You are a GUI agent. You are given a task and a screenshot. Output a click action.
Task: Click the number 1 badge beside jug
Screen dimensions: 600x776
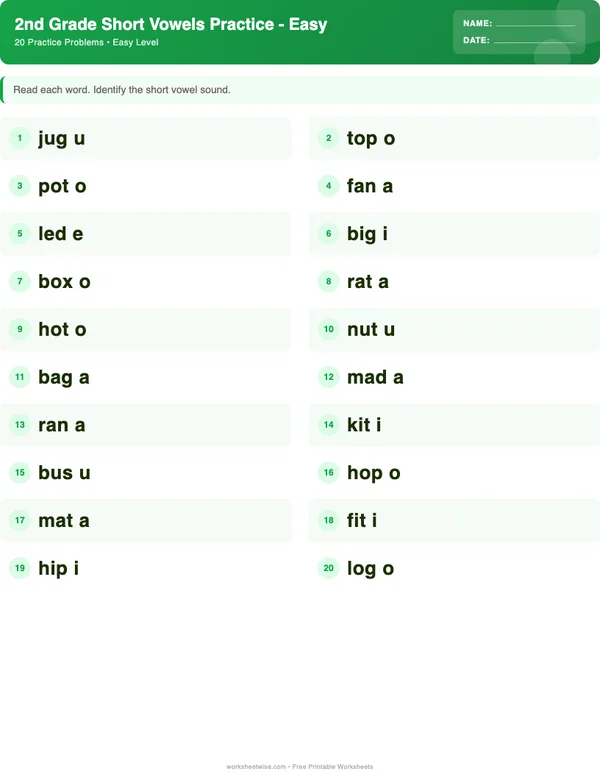[19, 138]
